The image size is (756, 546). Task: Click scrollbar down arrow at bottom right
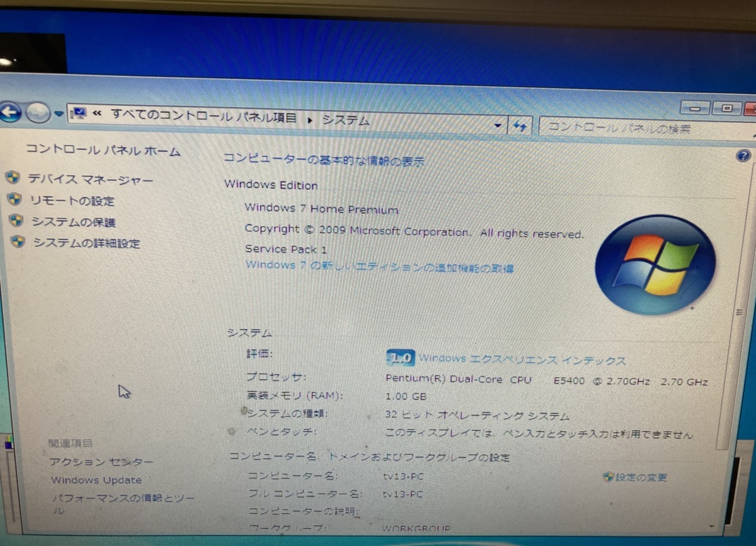(x=713, y=525)
